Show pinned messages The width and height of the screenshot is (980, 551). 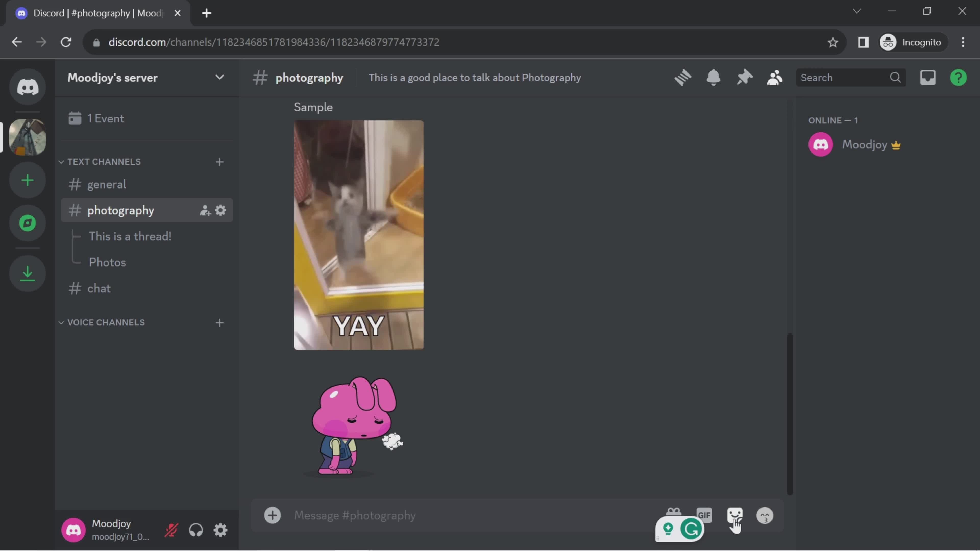[744, 78]
